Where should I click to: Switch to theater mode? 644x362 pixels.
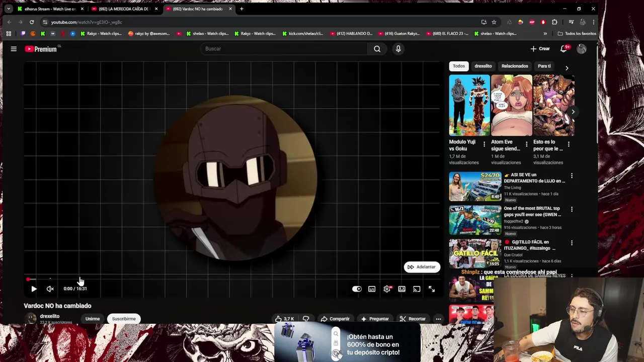(x=401, y=289)
